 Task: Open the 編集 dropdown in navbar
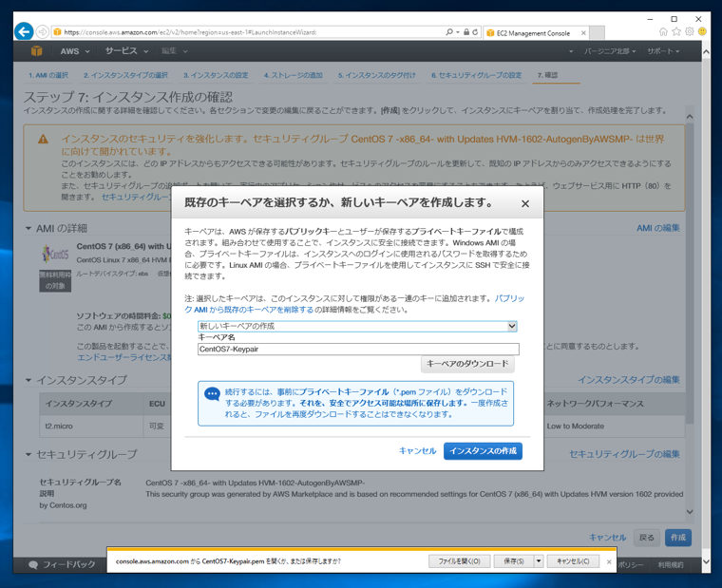[174, 51]
